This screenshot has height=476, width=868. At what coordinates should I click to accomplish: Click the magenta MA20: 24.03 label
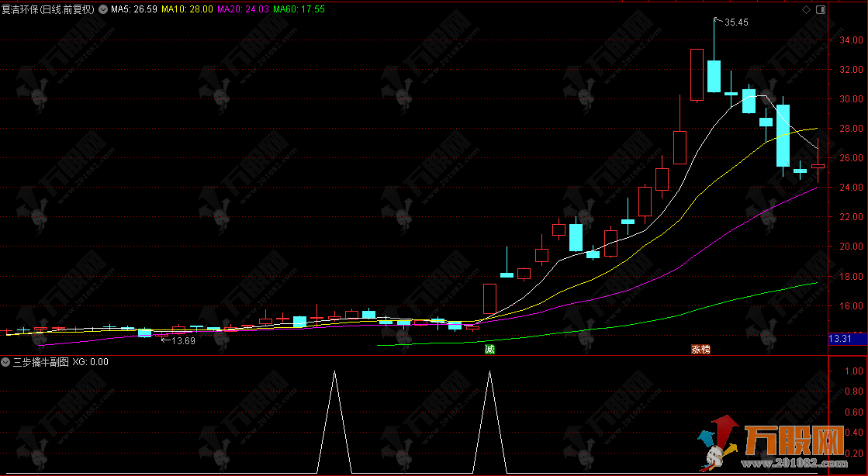click(x=243, y=10)
